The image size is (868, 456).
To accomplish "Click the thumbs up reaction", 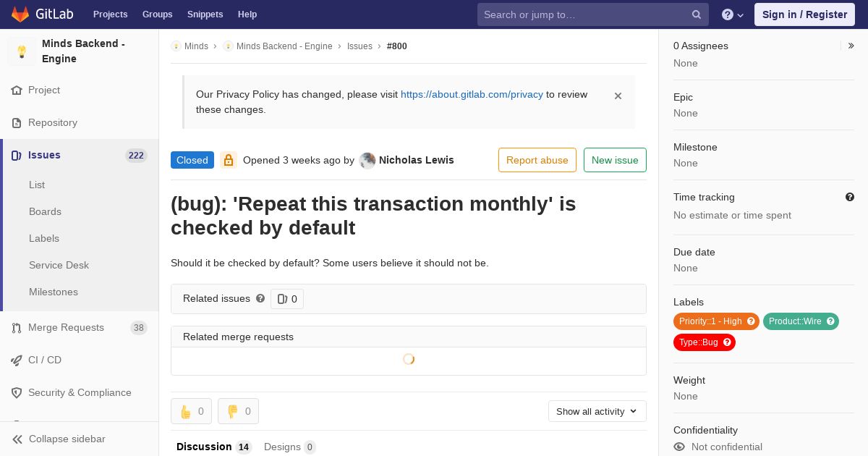I will click(191, 411).
